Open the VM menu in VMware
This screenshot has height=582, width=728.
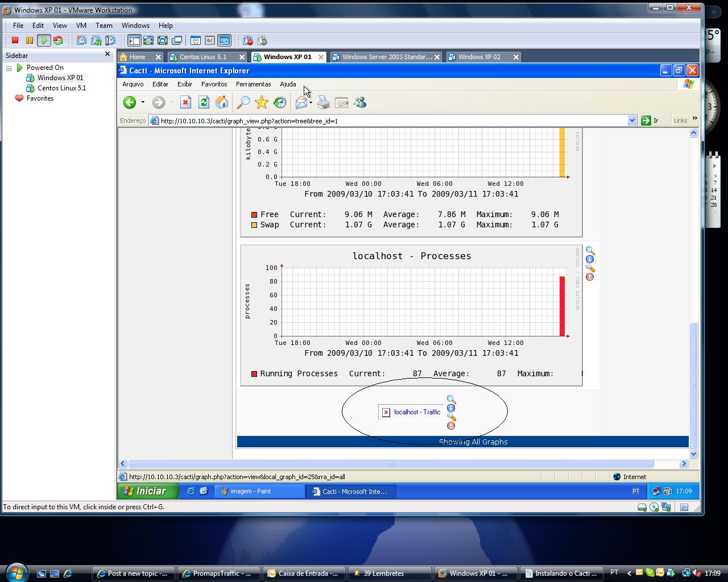(81, 26)
